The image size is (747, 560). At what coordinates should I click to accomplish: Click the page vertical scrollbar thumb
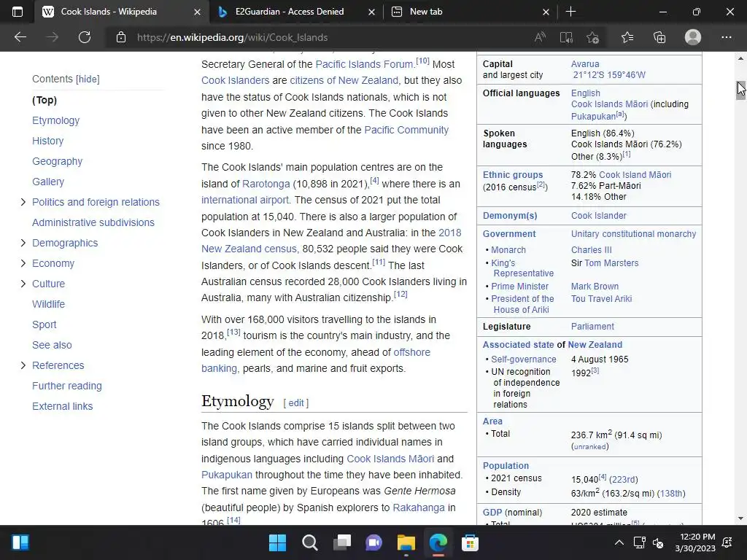pyautogui.click(x=740, y=90)
